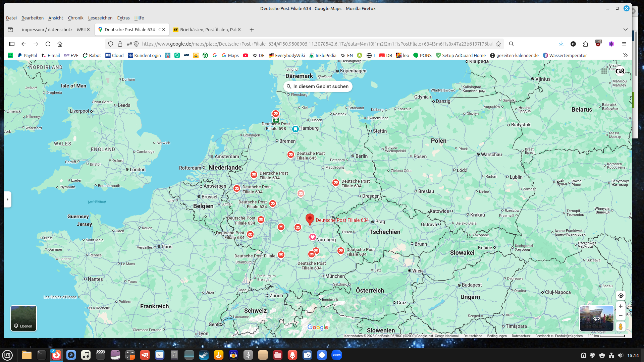644x362 pixels.
Task: Open the YouTube bookmark icon
Action: coord(246,55)
